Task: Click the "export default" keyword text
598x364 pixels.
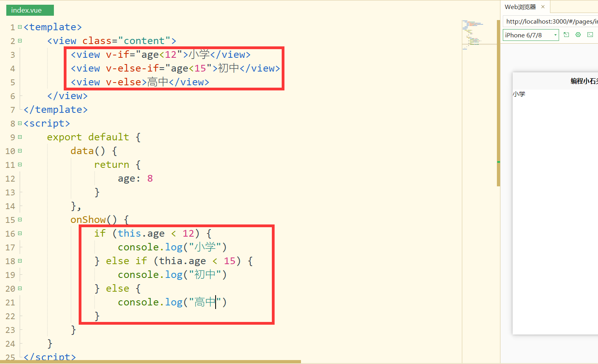Action: point(88,137)
